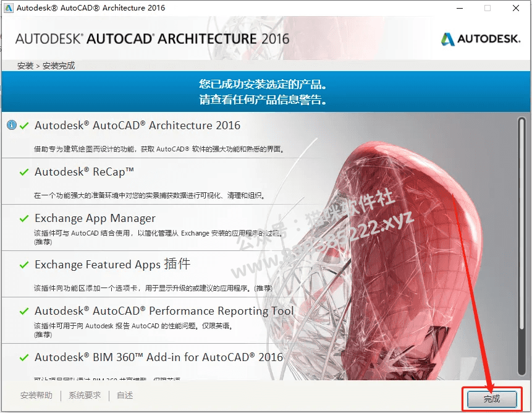Viewport: 532px width, 413px height.
Task: Select the "Autodesk® AutoCAD® Architecture 2016" product title
Action: pyautogui.click(x=137, y=126)
